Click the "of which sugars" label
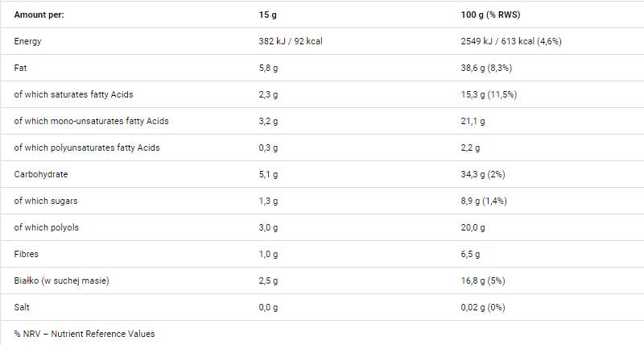The image size is (644, 345). tap(46, 201)
